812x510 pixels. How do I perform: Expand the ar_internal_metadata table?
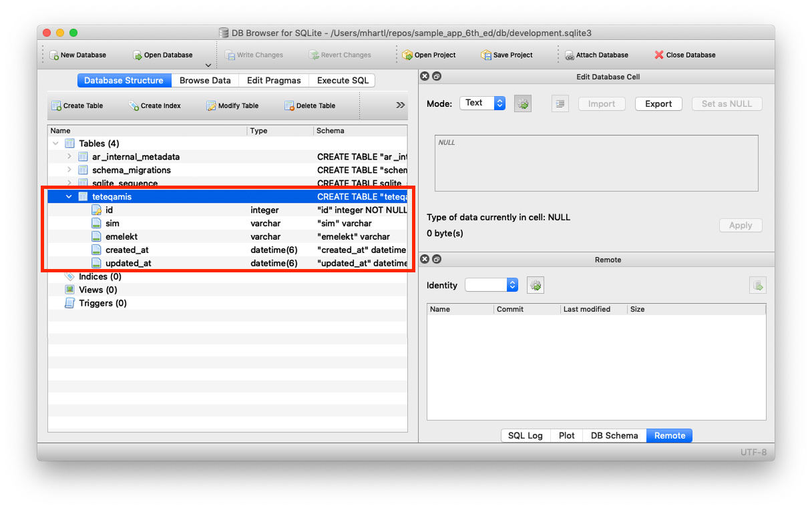click(x=69, y=157)
